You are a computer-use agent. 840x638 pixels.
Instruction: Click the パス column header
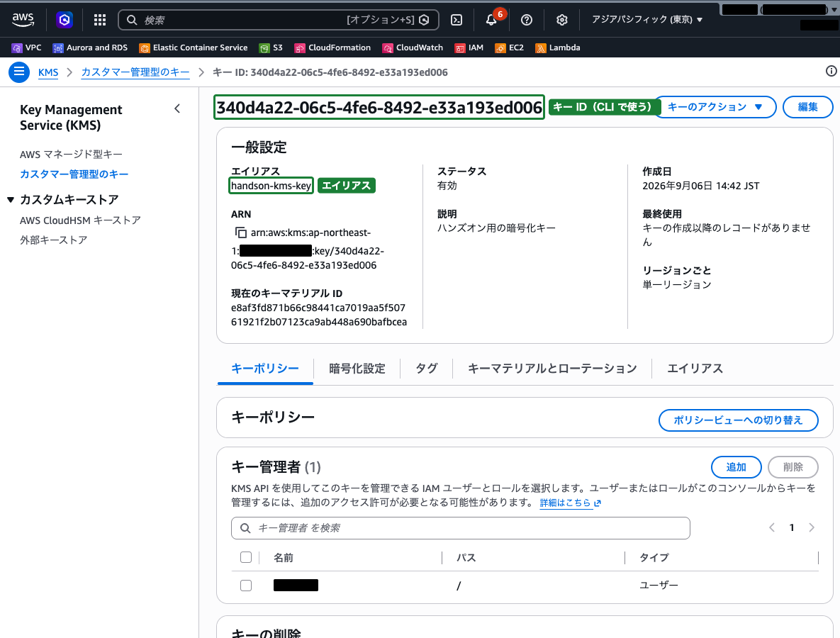[x=466, y=558]
